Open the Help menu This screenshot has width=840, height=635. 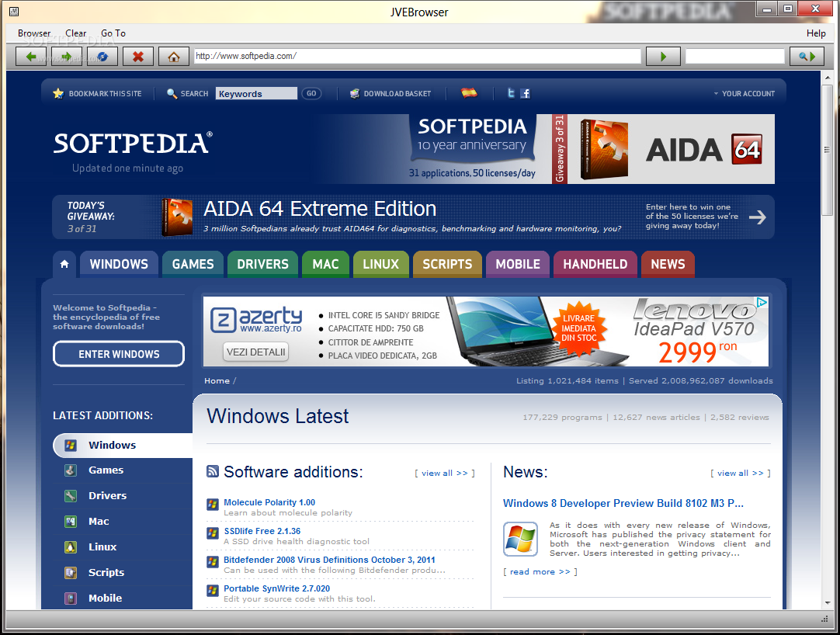(x=816, y=33)
